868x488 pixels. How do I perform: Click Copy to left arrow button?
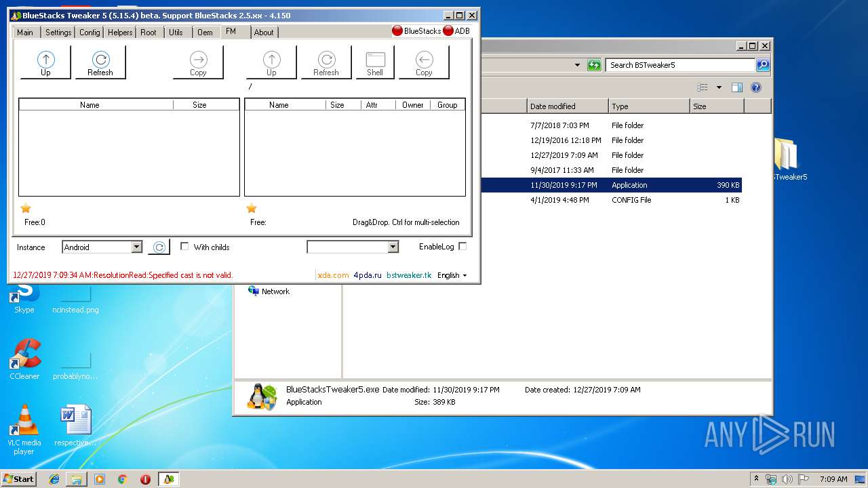424,62
